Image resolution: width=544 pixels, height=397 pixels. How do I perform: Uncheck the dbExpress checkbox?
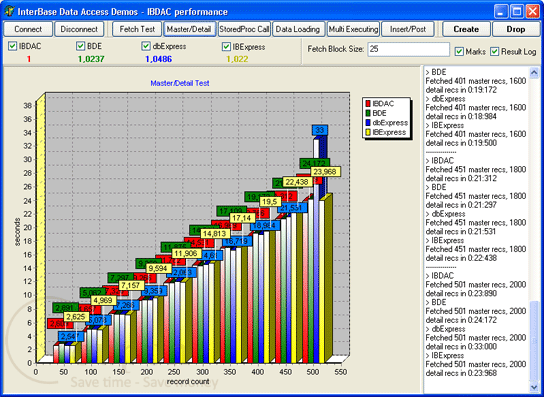click(146, 46)
